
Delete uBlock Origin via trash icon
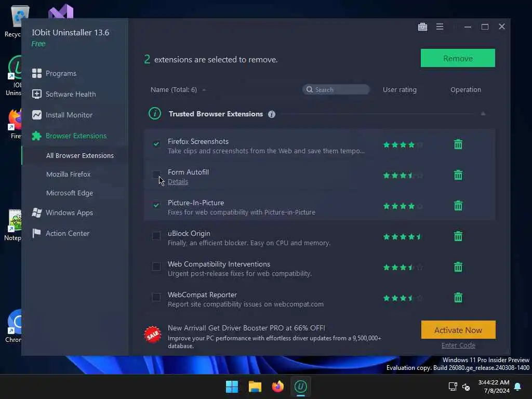click(458, 236)
